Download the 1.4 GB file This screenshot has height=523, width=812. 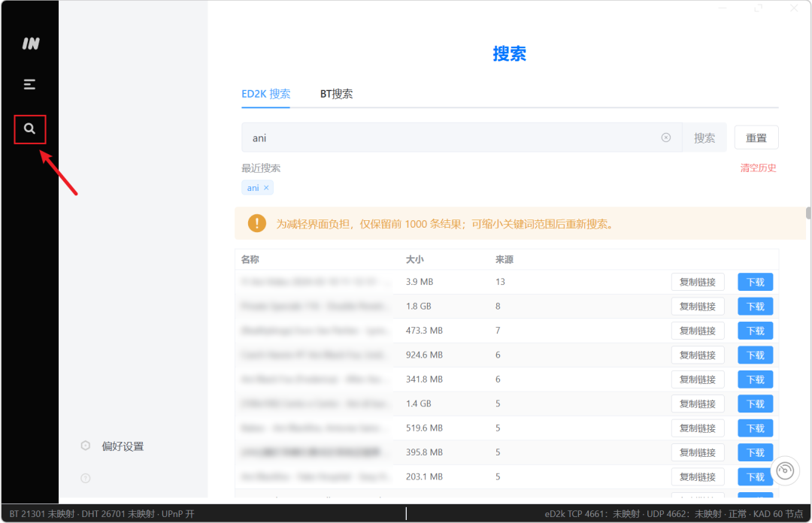(x=755, y=404)
